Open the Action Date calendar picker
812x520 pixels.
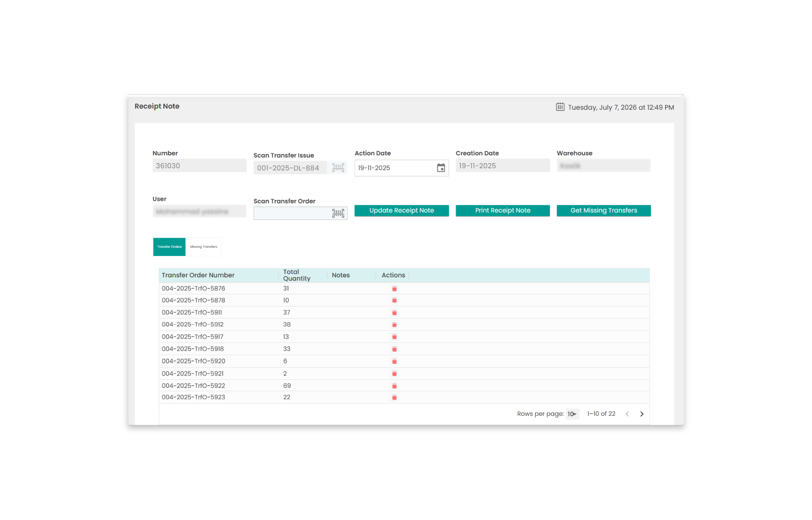[441, 168]
